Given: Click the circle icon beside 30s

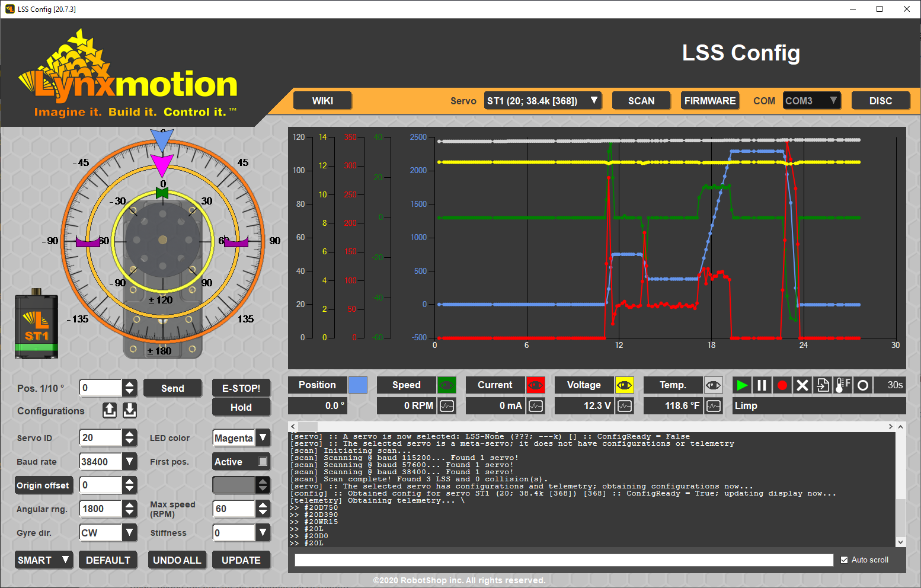Looking at the screenshot, I should click(x=863, y=385).
